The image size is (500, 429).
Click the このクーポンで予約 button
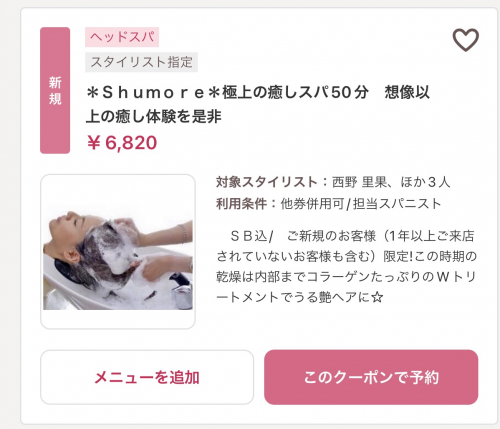tap(371, 377)
